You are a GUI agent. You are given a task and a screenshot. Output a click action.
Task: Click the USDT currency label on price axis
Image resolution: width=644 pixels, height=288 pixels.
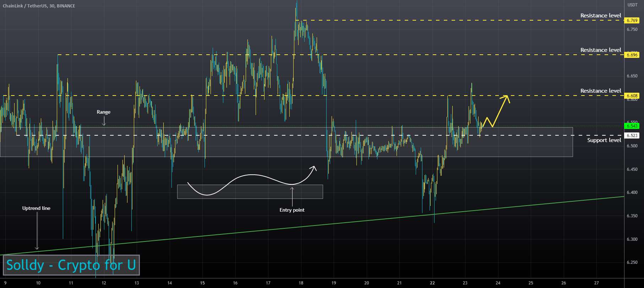coord(632,5)
